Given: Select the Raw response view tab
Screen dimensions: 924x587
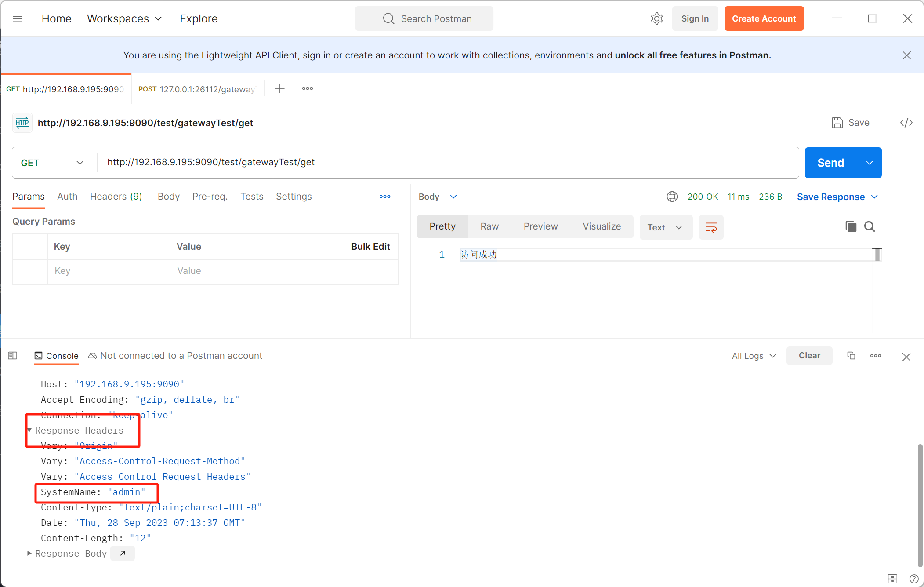Looking at the screenshot, I should [x=489, y=226].
